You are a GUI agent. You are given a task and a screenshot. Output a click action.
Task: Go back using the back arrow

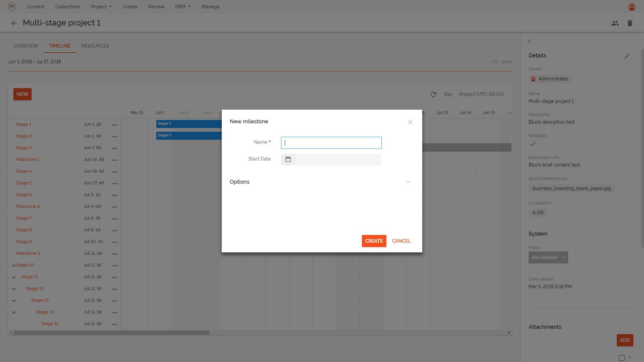coord(14,23)
